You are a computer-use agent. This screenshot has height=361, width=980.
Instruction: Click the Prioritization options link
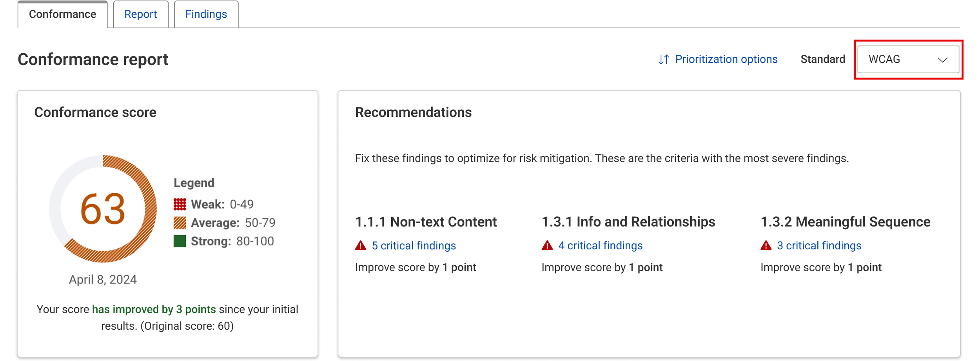pyautogui.click(x=726, y=59)
